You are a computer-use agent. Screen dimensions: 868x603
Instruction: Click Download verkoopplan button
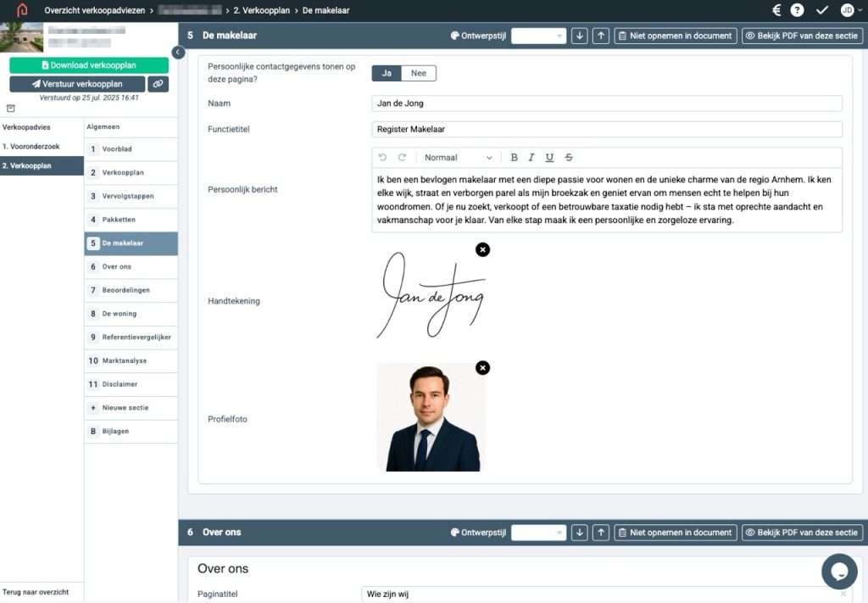click(89, 65)
